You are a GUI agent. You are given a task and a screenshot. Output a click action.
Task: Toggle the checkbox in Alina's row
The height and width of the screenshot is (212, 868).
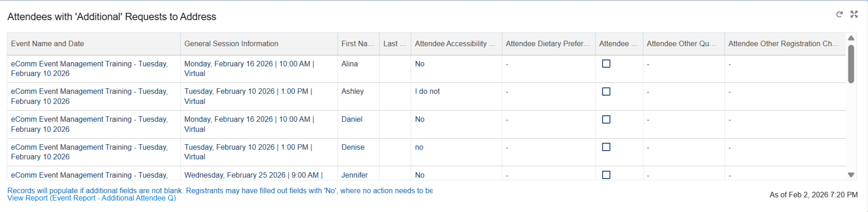tap(606, 64)
